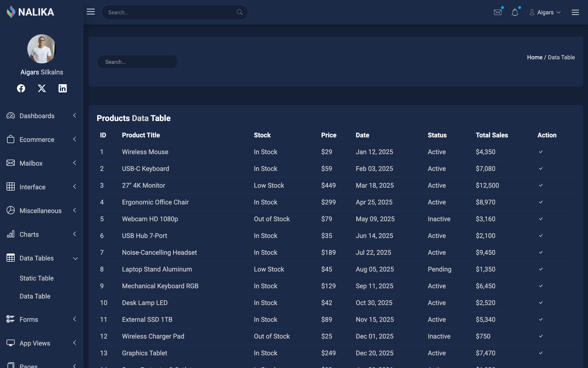Open the bell notifications icon
588x368 pixels.
[x=515, y=12]
